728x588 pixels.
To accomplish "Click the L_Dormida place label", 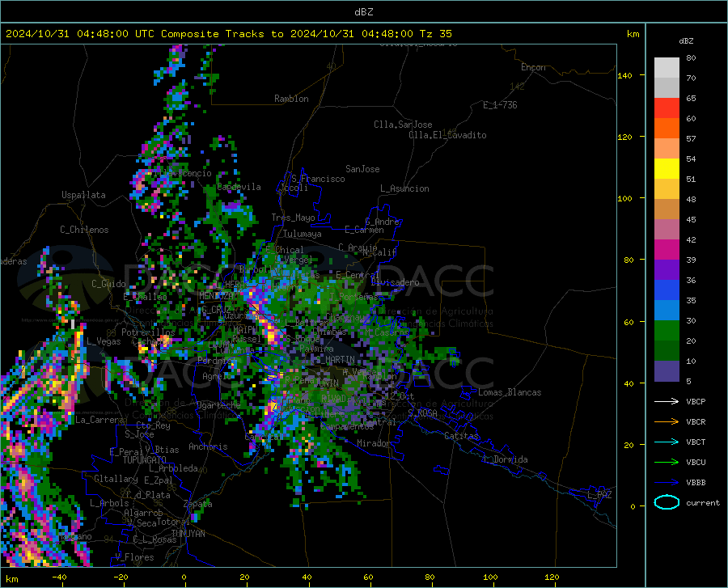I will pyautogui.click(x=505, y=459).
